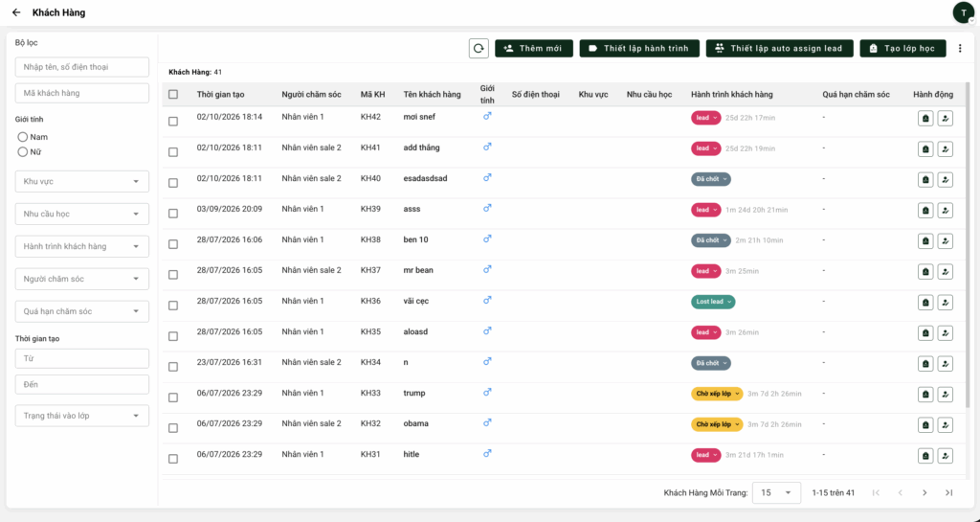Image resolution: width=980 pixels, height=522 pixels.
Task: Click person-edit action icon for KH42
Action: point(945,118)
